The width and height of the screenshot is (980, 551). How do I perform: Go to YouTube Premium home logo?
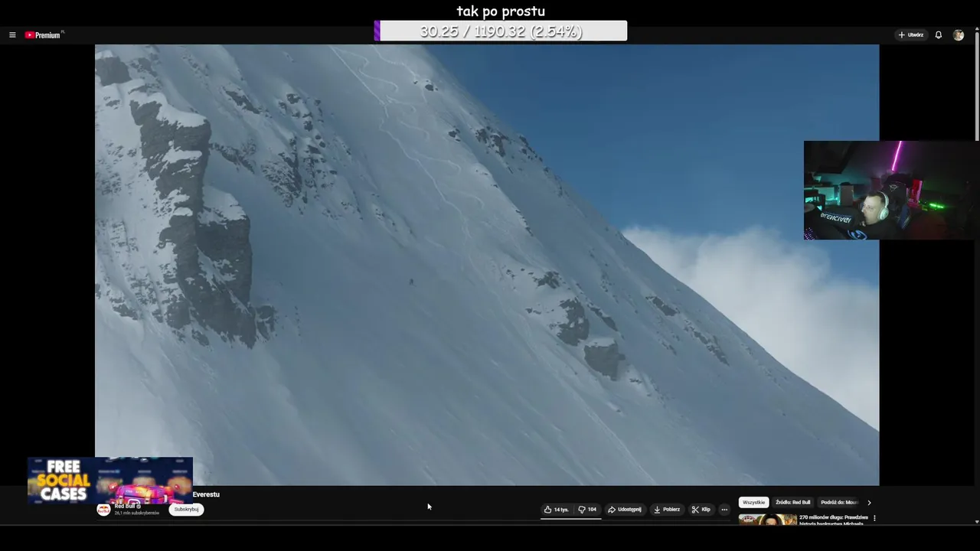pyautogui.click(x=43, y=35)
